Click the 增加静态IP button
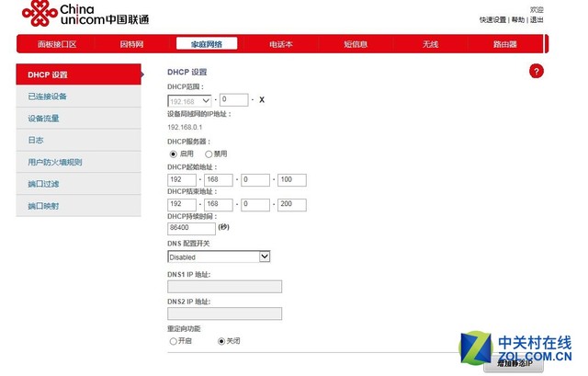This screenshot has width=588, height=376. (514, 363)
